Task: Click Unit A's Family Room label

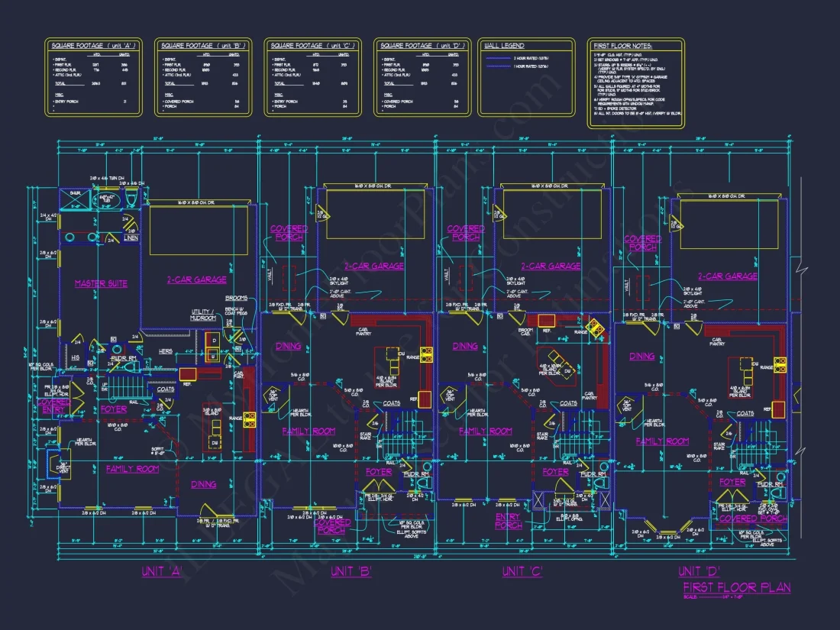Action: tap(132, 469)
